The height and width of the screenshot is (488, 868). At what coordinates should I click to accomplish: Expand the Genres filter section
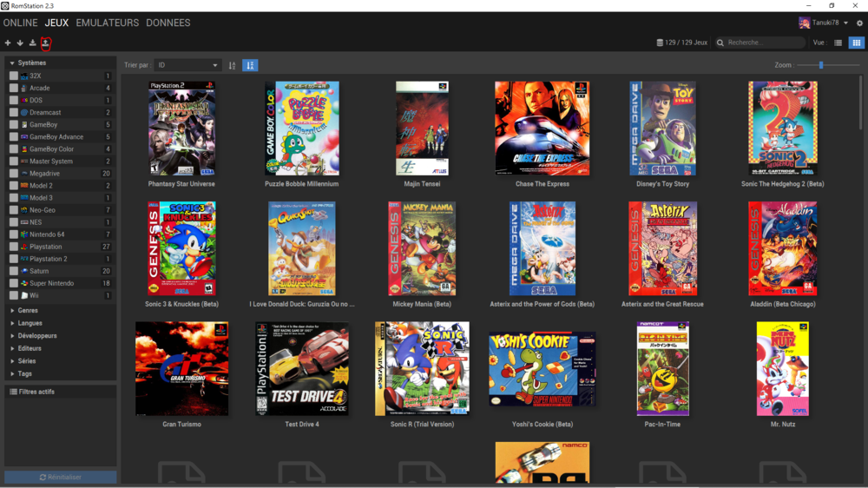point(28,310)
